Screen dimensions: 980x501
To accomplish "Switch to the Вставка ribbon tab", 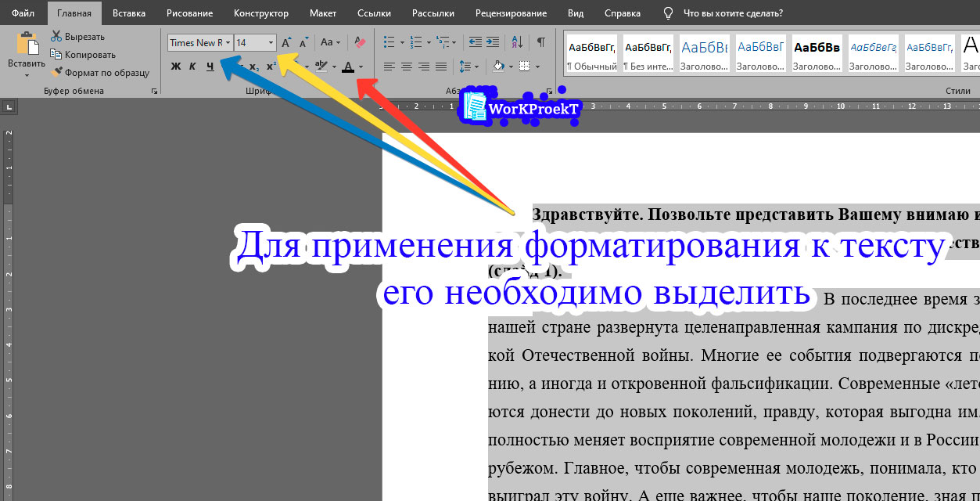I will (128, 13).
